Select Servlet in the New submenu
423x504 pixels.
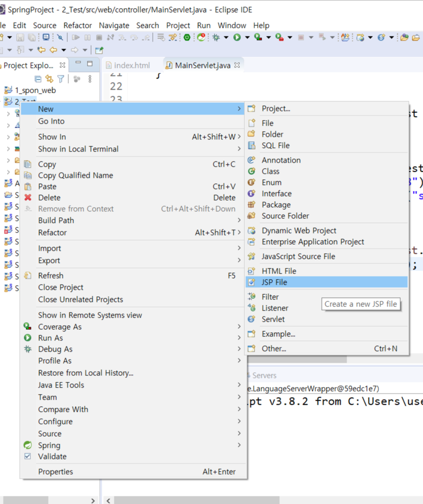click(x=326, y=319)
